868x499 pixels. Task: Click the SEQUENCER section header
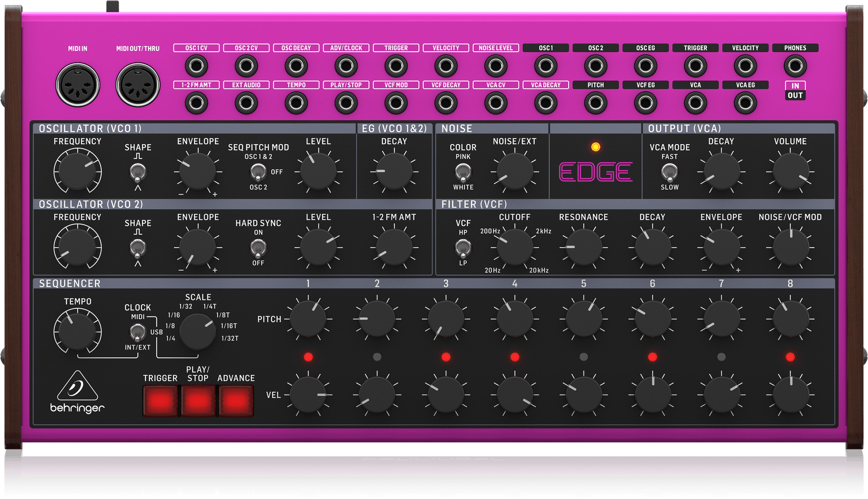pos(70,283)
